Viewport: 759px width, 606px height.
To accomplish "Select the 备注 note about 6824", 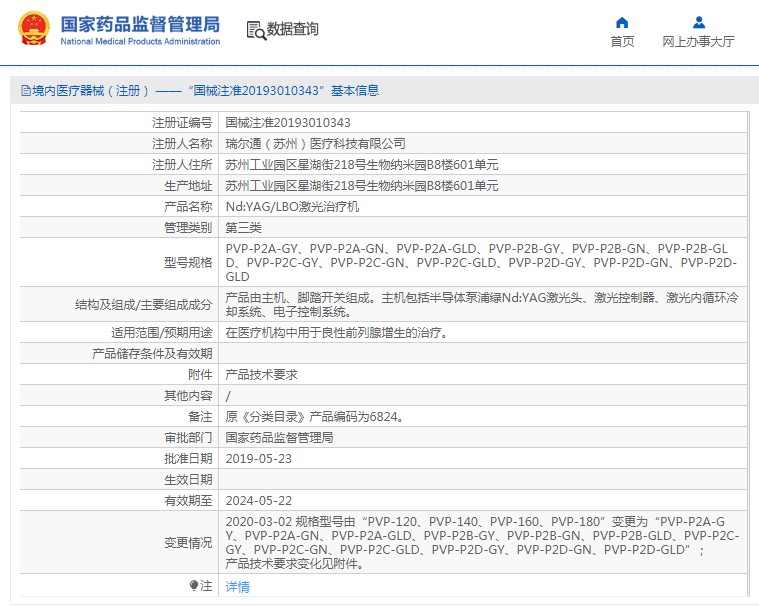I will [x=314, y=417].
